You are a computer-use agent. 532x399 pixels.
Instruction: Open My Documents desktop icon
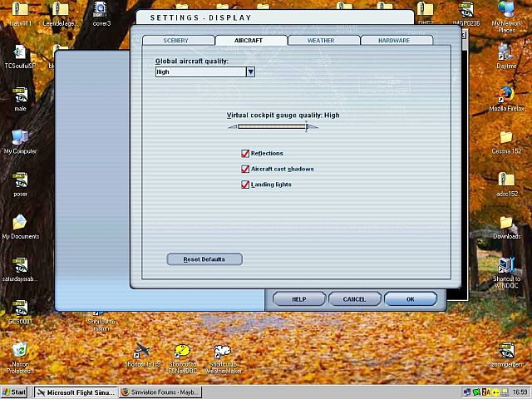point(20,223)
